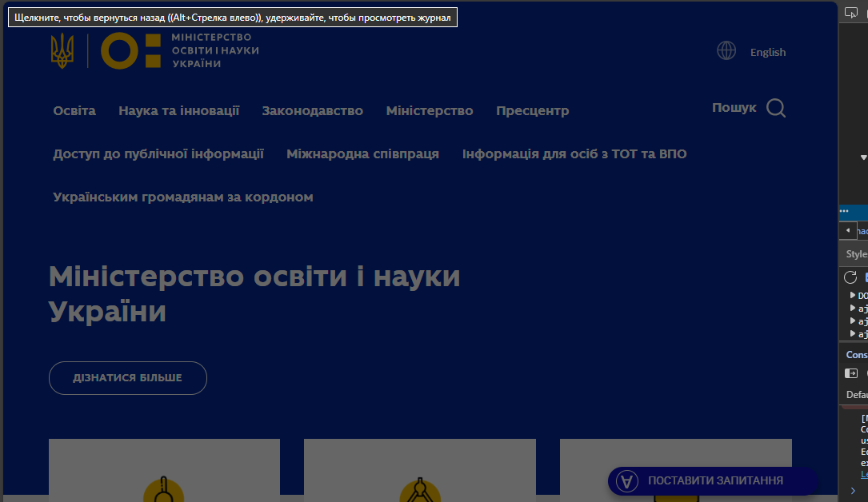This screenshot has width=868, height=502.
Task: Click the blue link in console output
Action: [x=864, y=474]
